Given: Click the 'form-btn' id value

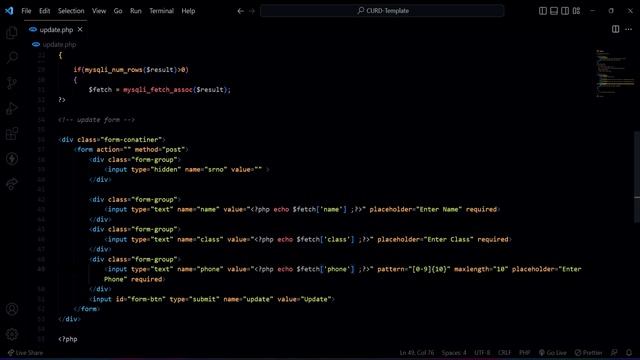Looking at the screenshot, I should pos(146,299).
